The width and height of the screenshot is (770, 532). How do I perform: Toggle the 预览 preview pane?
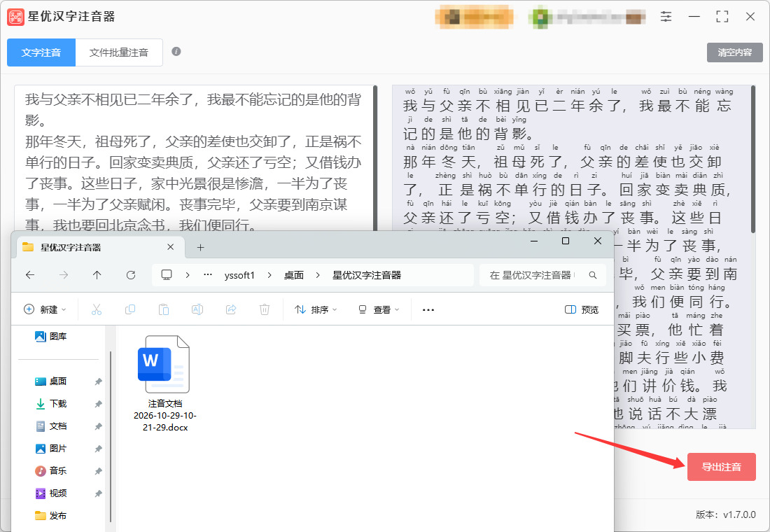(x=582, y=309)
